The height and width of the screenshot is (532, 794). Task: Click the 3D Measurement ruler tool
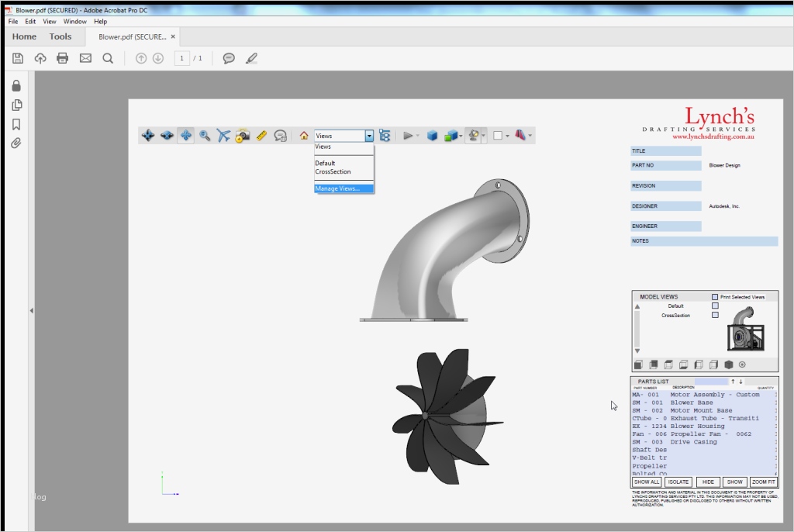261,136
